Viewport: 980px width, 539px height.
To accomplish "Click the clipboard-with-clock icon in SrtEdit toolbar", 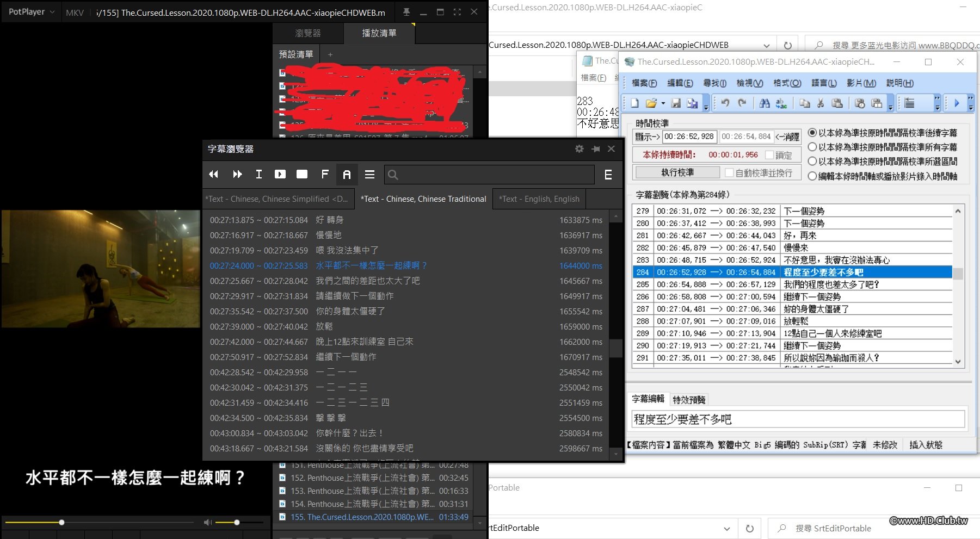I will pos(860,103).
